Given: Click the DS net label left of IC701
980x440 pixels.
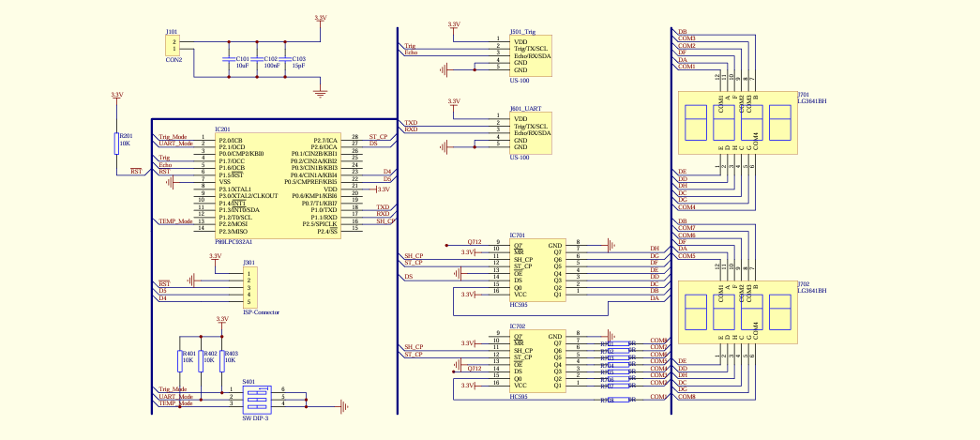Looking at the screenshot, I should point(408,276).
